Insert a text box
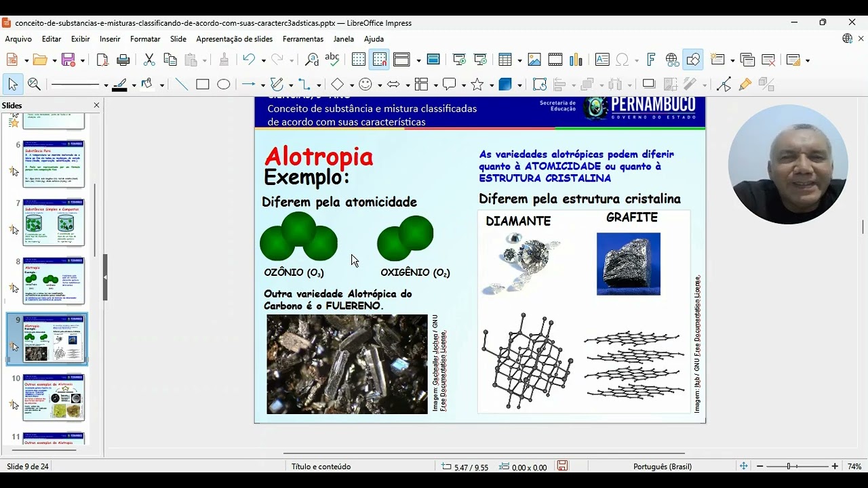The width and height of the screenshot is (868, 488). pyautogui.click(x=602, y=60)
